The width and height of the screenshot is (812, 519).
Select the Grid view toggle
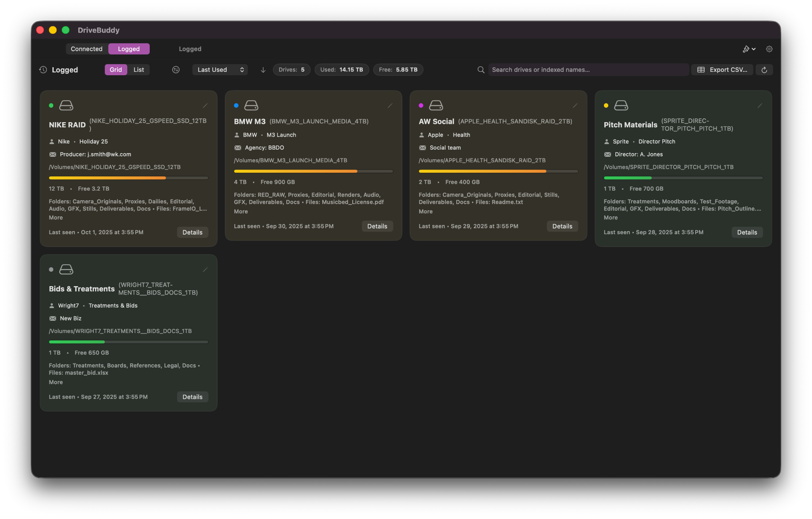115,70
